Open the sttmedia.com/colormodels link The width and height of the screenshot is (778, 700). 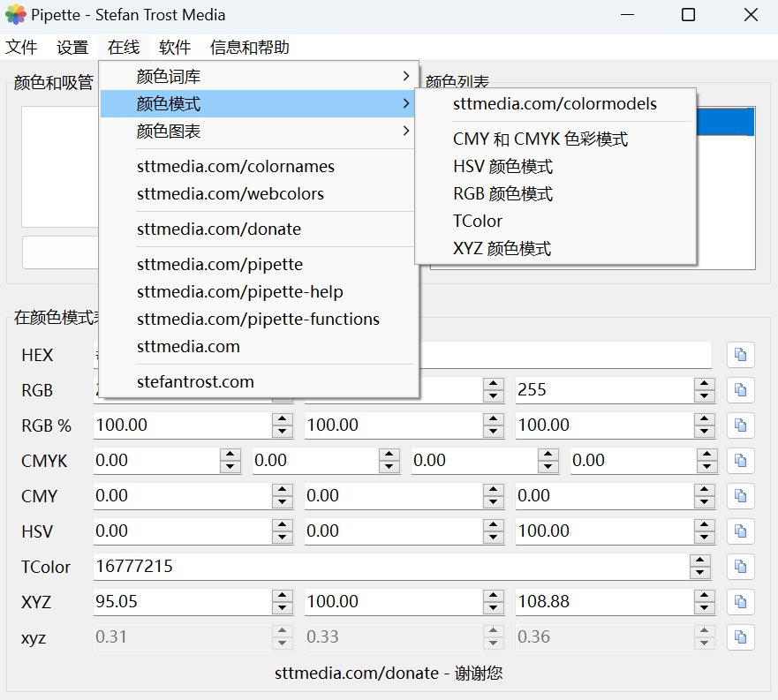pos(555,104)
